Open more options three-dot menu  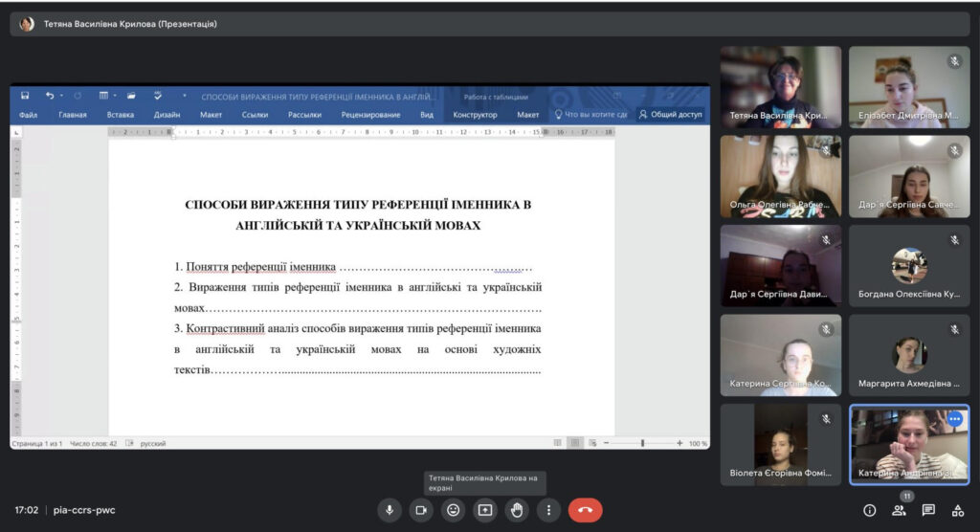(x=548, y=510)
